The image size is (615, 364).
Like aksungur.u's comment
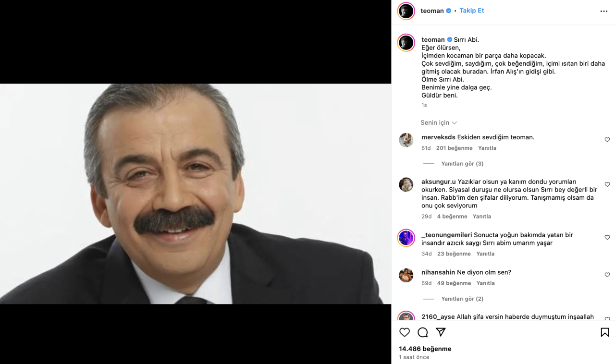tap(607, 184)
